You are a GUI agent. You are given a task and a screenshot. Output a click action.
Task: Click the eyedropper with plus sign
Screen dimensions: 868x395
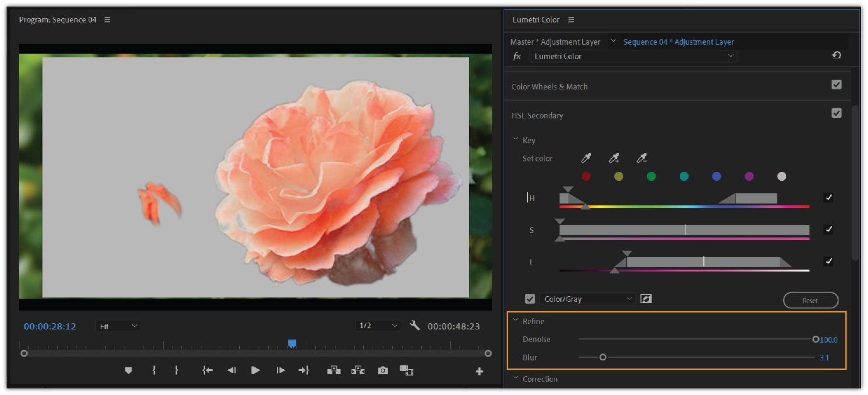pos(613,158)
